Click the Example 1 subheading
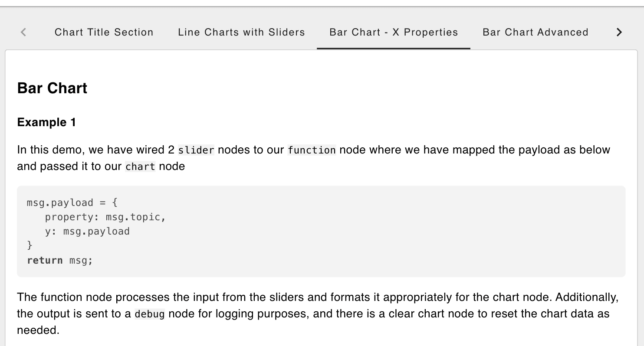Screen dimensions: 644x346 point(46,122)
